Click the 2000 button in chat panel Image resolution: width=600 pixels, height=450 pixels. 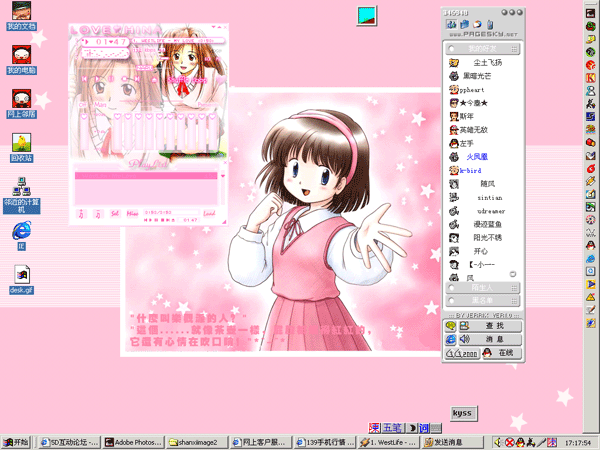[x=465, y=353]
